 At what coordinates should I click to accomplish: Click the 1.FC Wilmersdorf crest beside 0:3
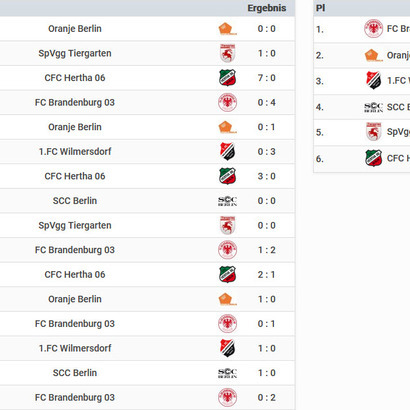pyautogui.click(x=227, y=151)
